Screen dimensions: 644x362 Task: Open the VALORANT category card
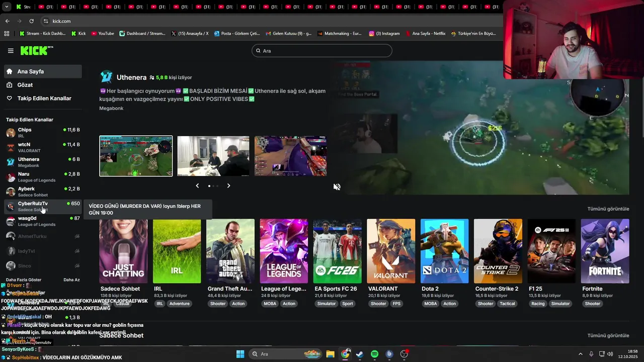click(x=391, y=251)
